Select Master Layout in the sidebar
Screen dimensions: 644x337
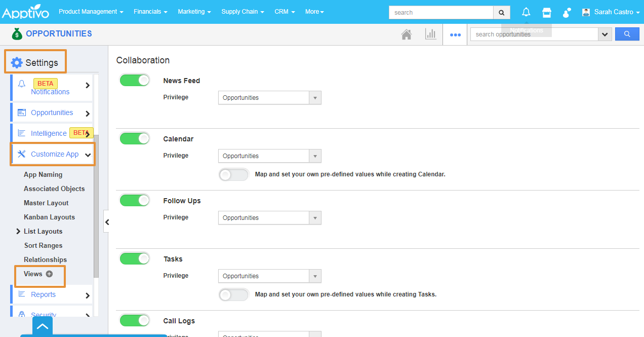[46, 203]
